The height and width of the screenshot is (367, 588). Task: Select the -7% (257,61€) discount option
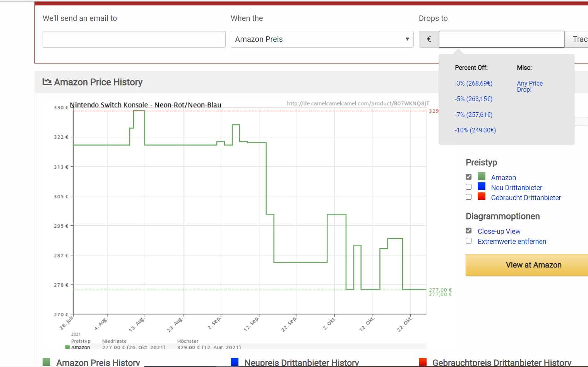[x=473, y=115]
